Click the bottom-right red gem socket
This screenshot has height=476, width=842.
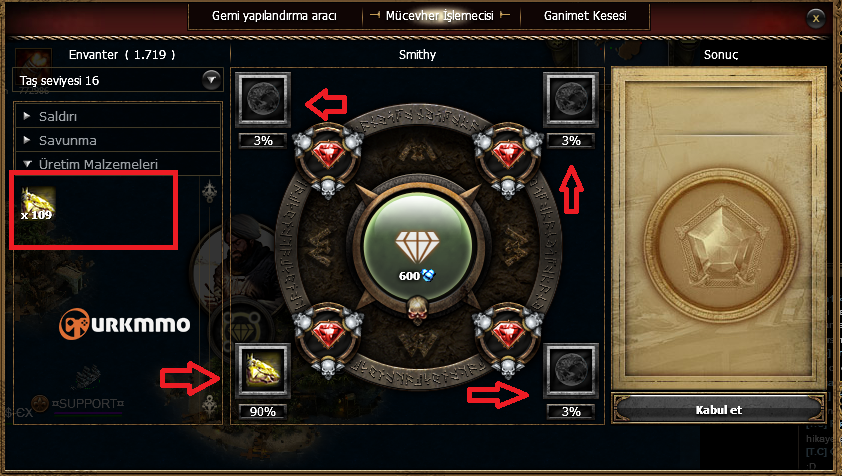(507, 338)
